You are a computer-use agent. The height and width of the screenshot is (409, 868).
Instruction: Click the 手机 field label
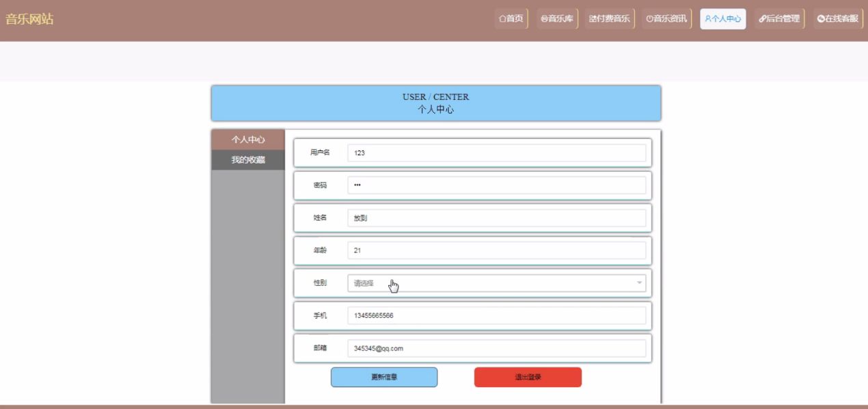pos(320,315)
